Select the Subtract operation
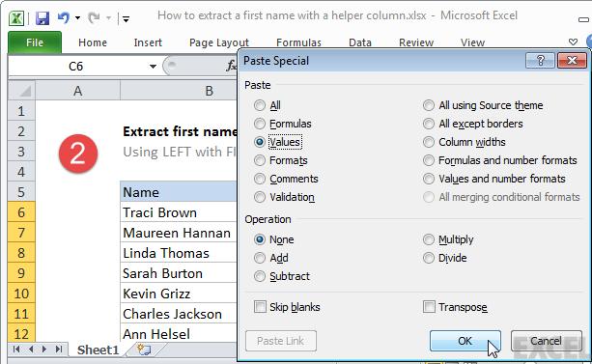 (260, 276)
